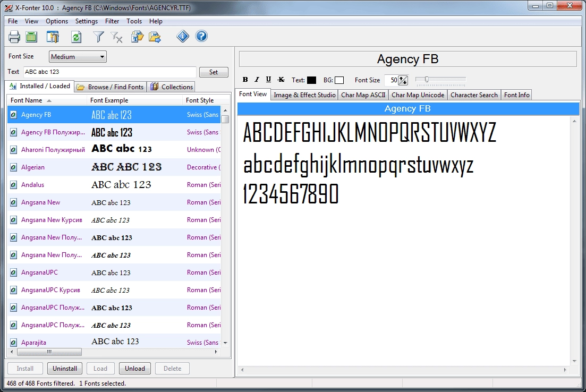Open the settings tools toolbar icon
Image resolution: width=586 pixels, height=392 pixels.
(x=53, y=37)
